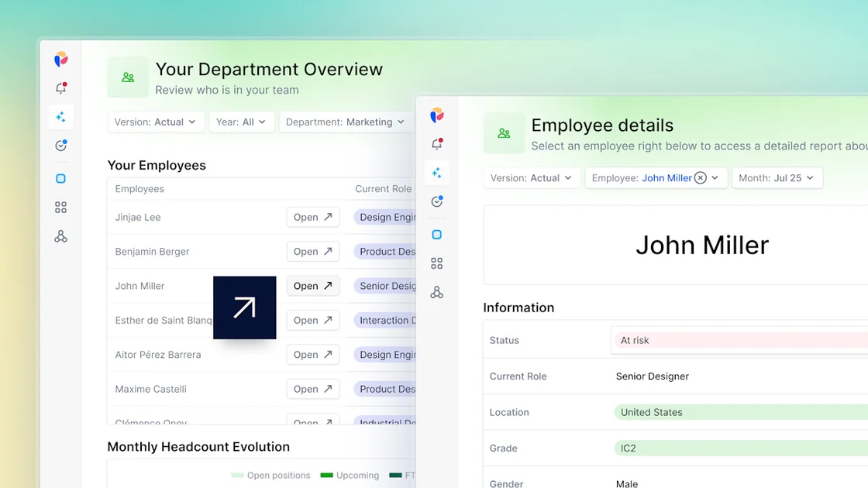Click the Grade field label
868x488 pixels.
(x=503, y=448)
